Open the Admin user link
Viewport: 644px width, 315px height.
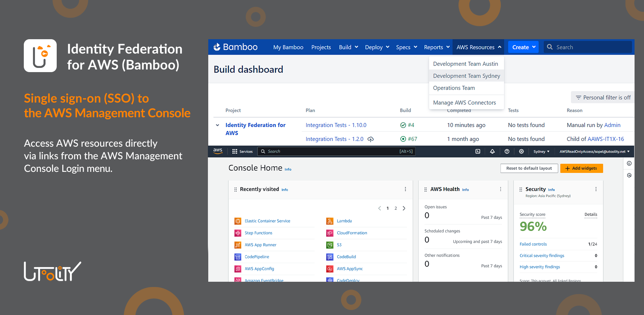coord(612,125)
